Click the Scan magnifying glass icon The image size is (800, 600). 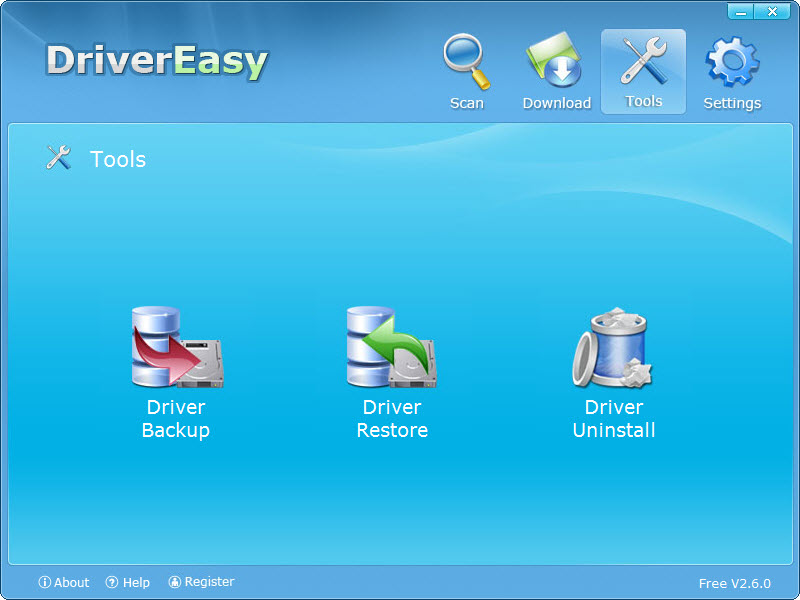466,62
